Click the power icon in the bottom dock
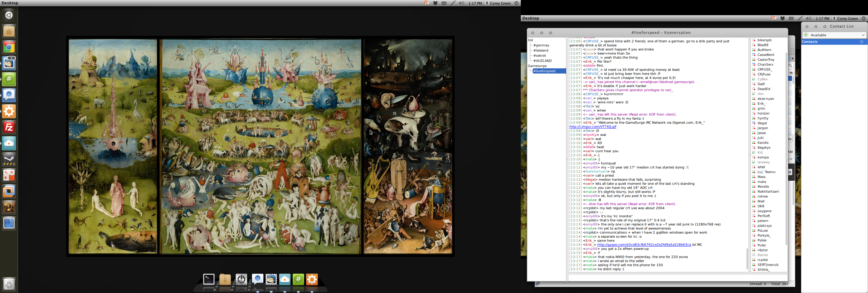 click(241, 279)
